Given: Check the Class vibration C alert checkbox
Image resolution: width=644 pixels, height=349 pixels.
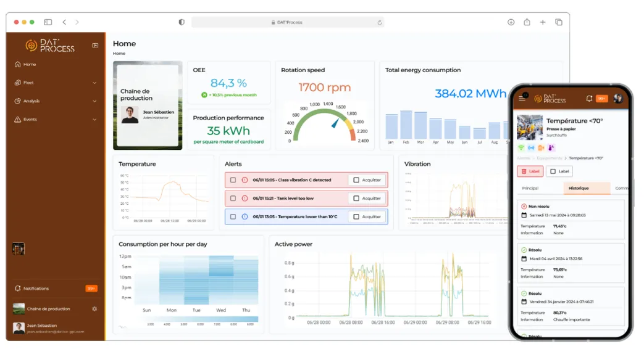Looking at the screenshot, I should coord(233,180).
